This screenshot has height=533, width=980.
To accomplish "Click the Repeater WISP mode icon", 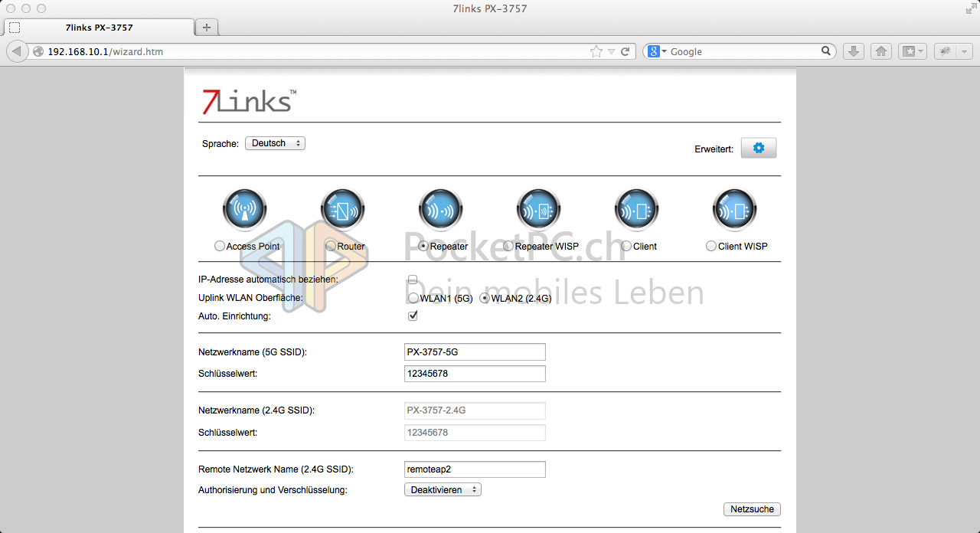I will coord(538,209).
